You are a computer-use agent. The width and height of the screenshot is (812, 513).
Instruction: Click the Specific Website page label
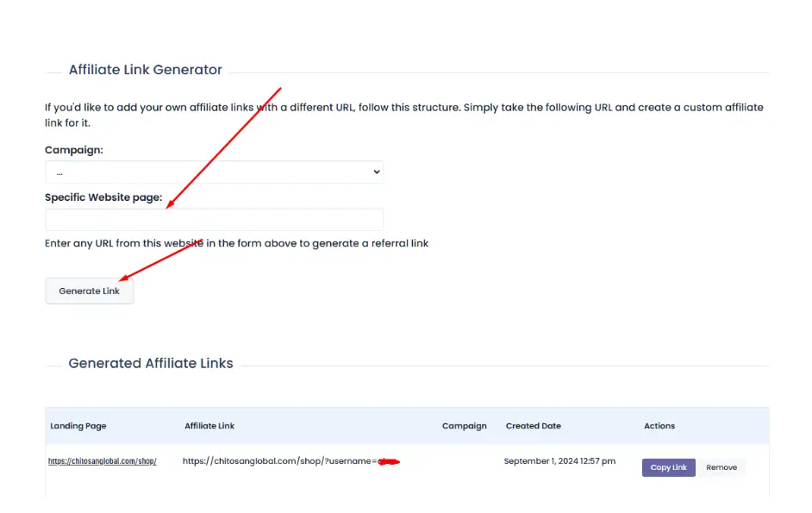pyautogui.click(x=103, y=197)
